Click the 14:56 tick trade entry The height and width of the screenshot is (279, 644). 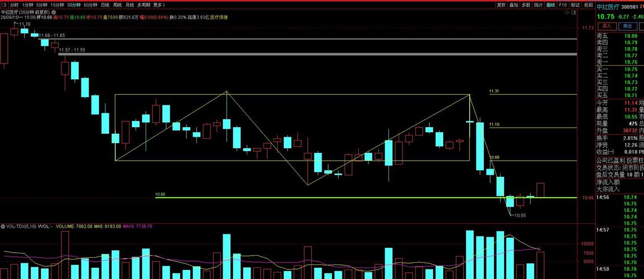pyautogui.click(x=620, y=197)
